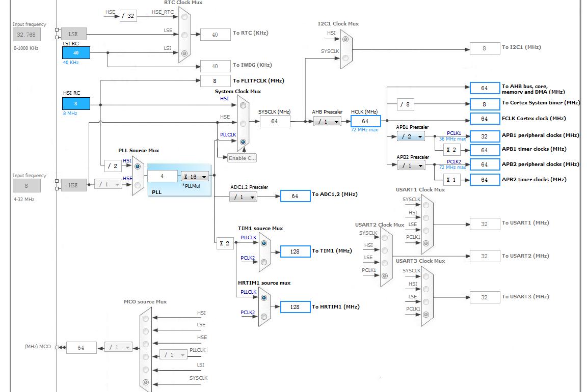Click the To TIM1 (MHz) value box
Image resolution: width=587 pixels, height=392 pixels.
point(295,251)
